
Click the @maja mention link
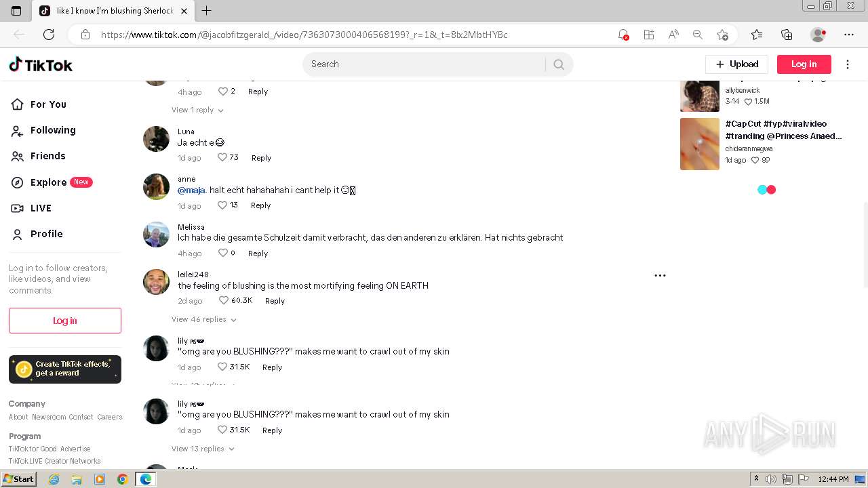click(192, 190)
